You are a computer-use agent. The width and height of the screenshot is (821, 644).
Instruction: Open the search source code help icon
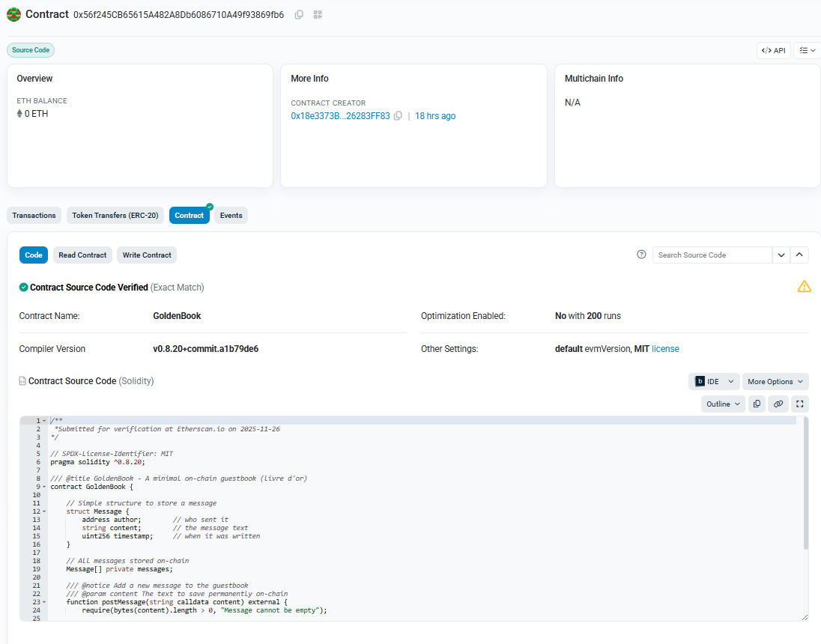(x=641, y=255)
